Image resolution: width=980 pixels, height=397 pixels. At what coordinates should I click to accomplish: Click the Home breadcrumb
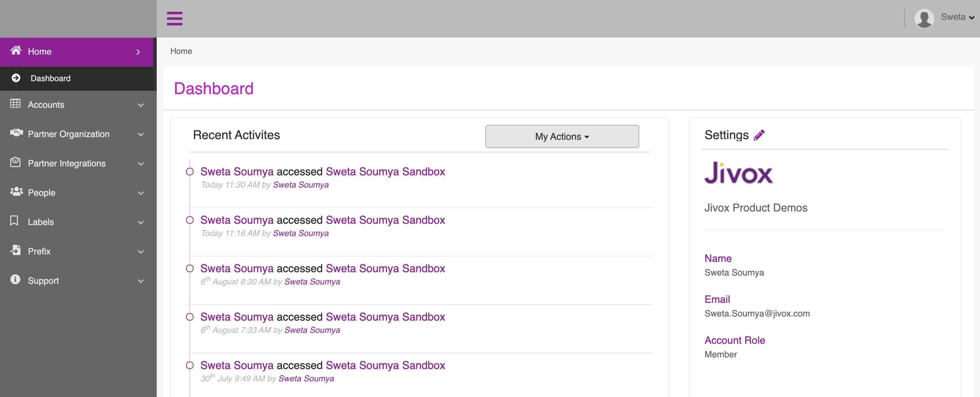click(181, 51)
